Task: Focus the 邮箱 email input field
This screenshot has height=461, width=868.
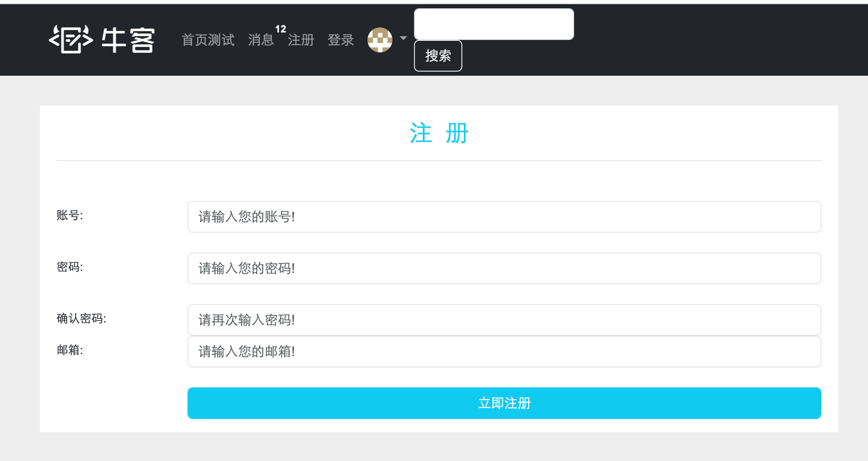Action: click(x=504, y=352)
